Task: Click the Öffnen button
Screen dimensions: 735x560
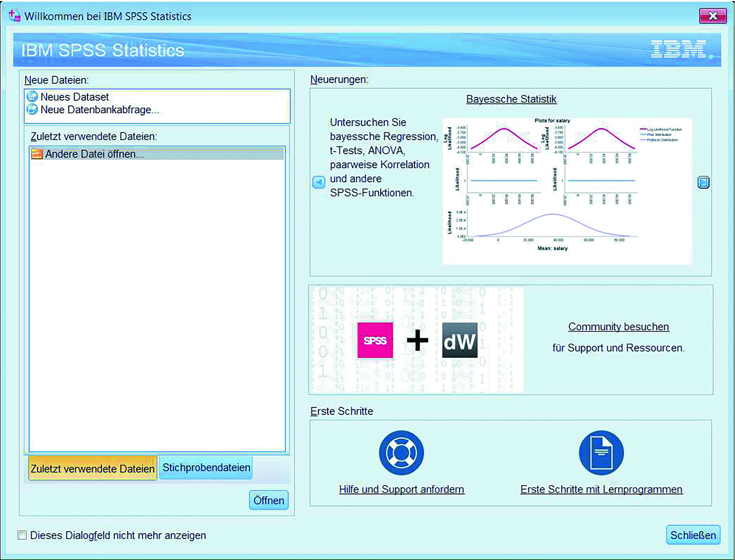Action: click(x=269, y=500)
